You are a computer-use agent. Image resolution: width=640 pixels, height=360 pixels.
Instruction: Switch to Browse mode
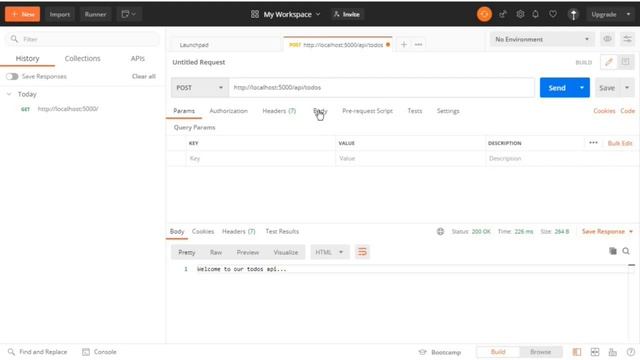pyautogui.click(x=540, y=352)
